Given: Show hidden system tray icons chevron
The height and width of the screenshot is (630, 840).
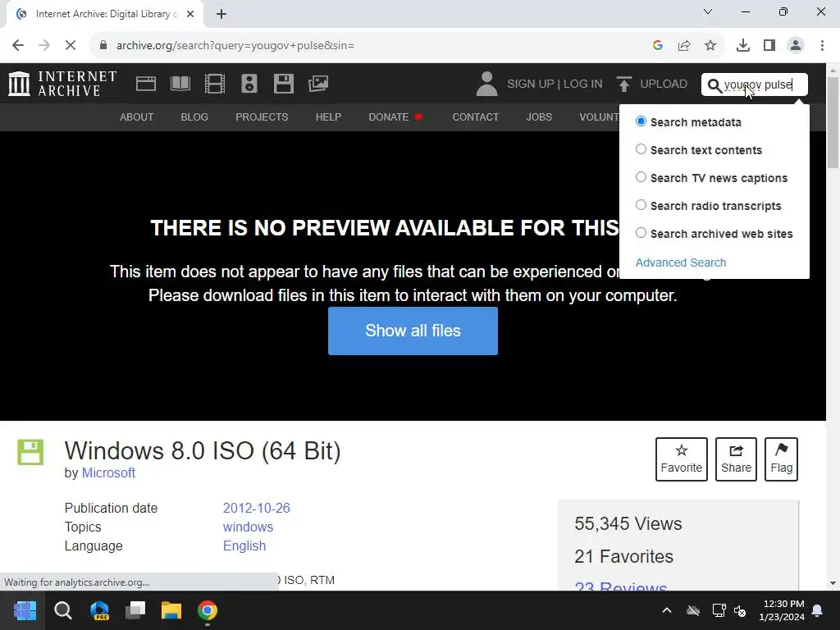Looking at the screenshot, I should click(667, 610).
